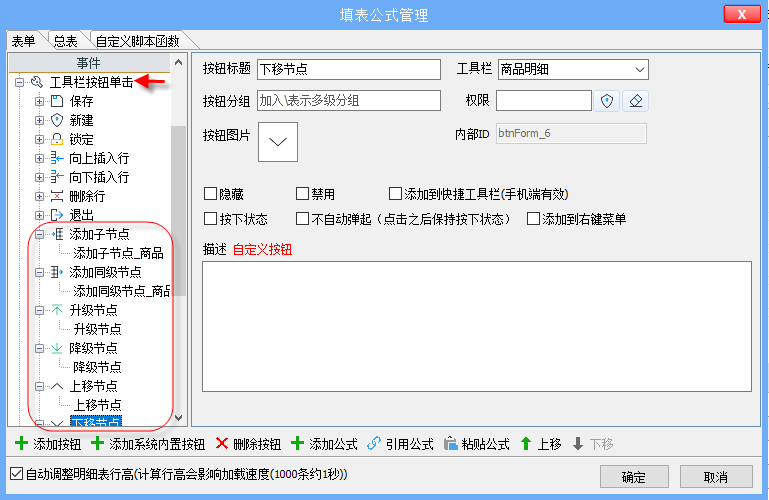Collapse the 升级节点 tree node

tap(39, 310)
